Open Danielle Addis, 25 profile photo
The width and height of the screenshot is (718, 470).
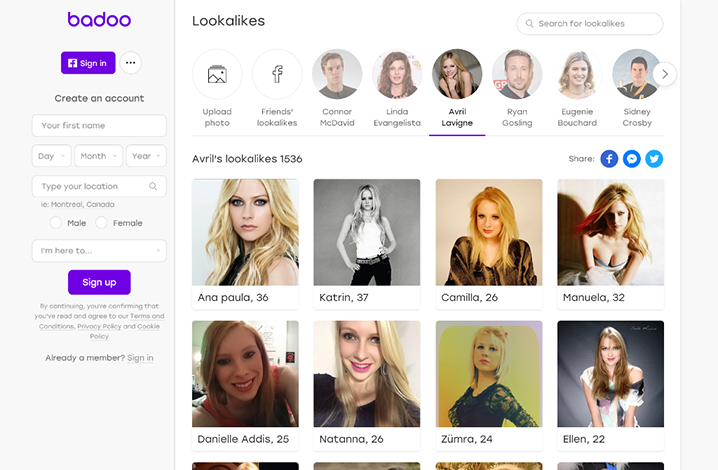245,374
